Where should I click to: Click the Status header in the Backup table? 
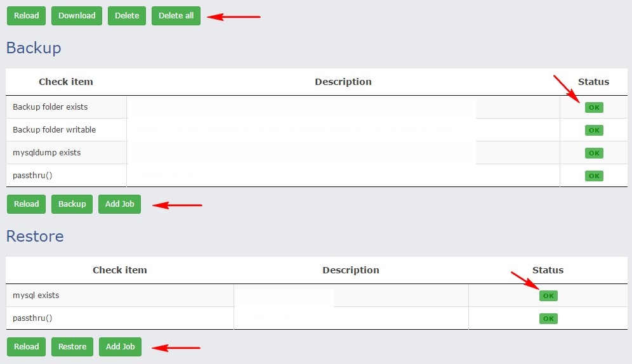593,82
